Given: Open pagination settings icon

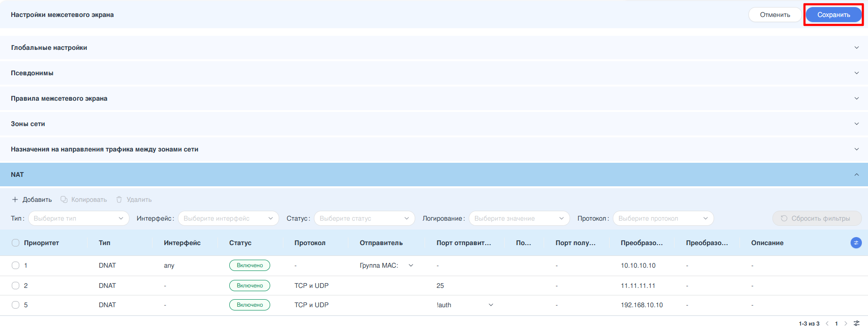Looking at the screenshot, I should click(857, 323).
